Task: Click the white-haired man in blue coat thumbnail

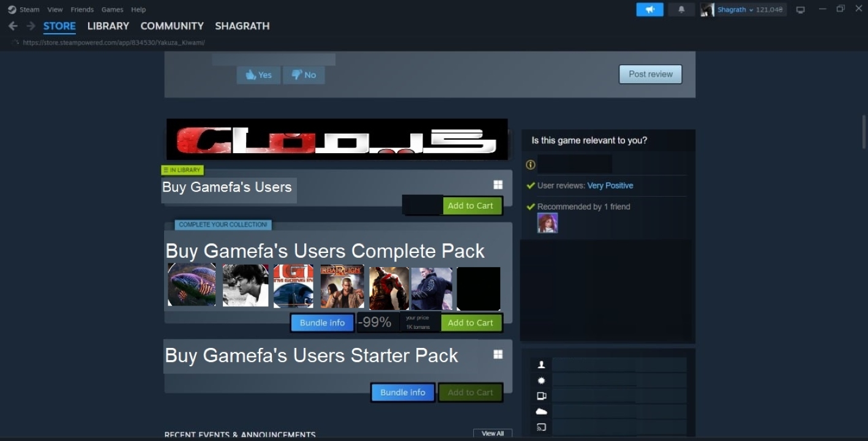Action: [432, 288]
